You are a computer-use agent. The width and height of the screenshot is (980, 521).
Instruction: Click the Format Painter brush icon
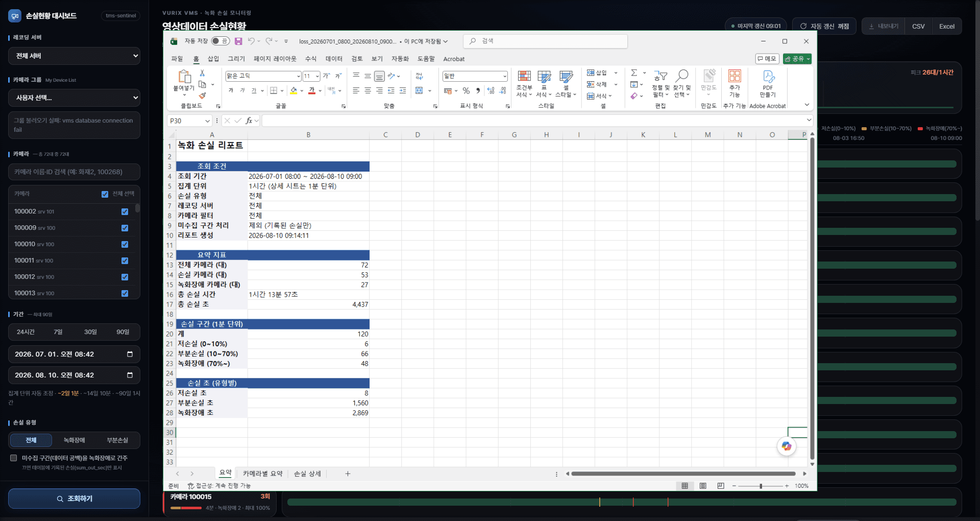coord(202,96)
